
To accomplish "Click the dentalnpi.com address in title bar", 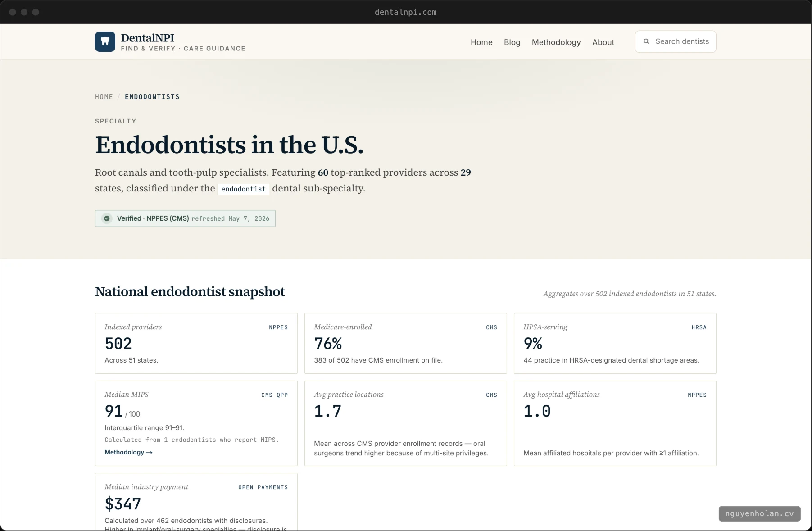I will (x=406, y=12).
